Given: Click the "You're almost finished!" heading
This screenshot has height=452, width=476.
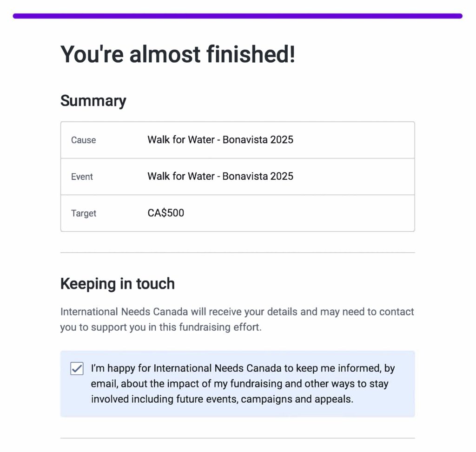Looking at the screenshot, I should pos(178,54).
